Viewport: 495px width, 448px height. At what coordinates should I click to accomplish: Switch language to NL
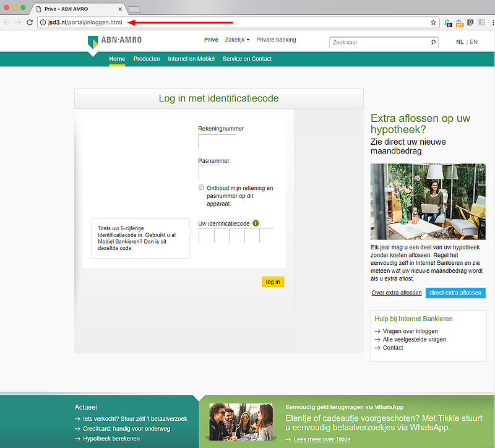[460, 42]
